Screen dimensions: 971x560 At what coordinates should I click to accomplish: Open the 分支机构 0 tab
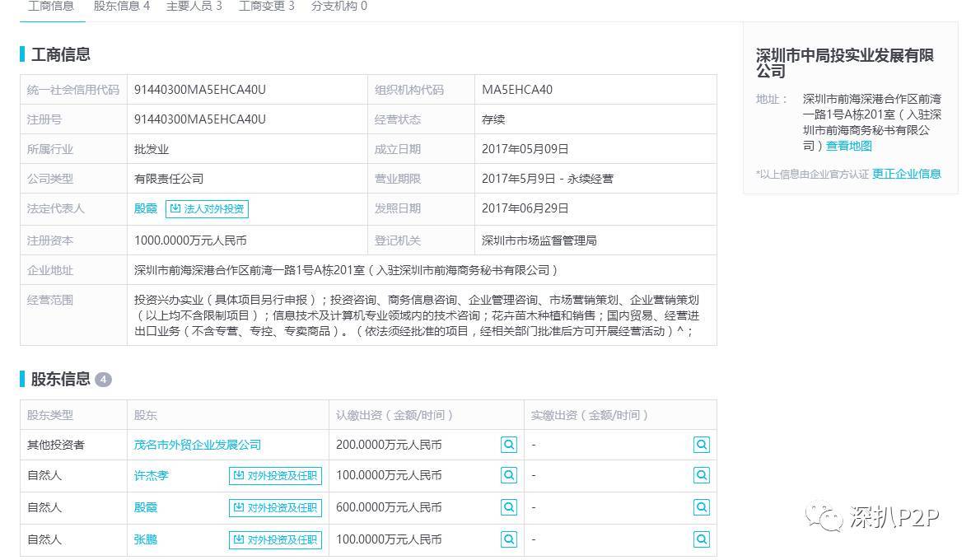[x=338, y=7]
